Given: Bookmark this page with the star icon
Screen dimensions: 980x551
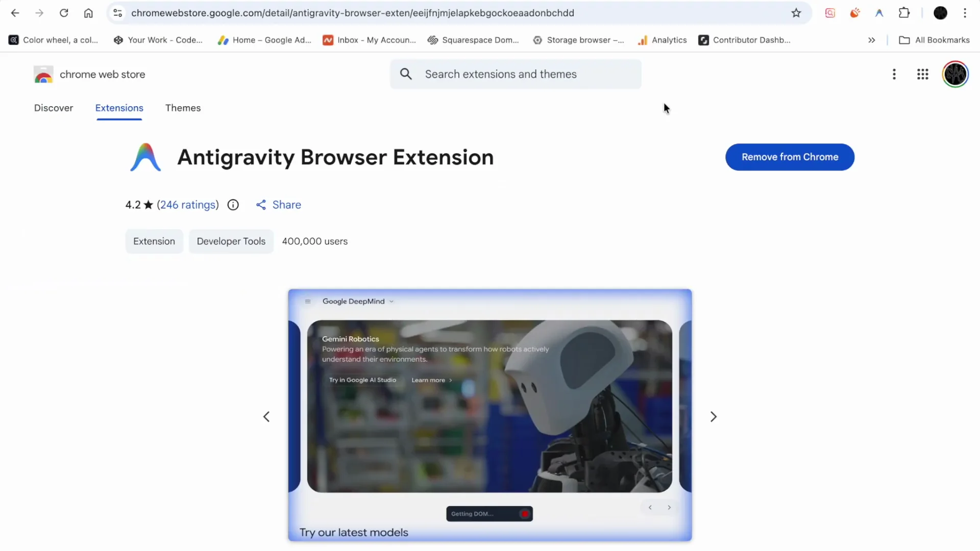Looking at the screenshot, I should [x=797, y=13].
